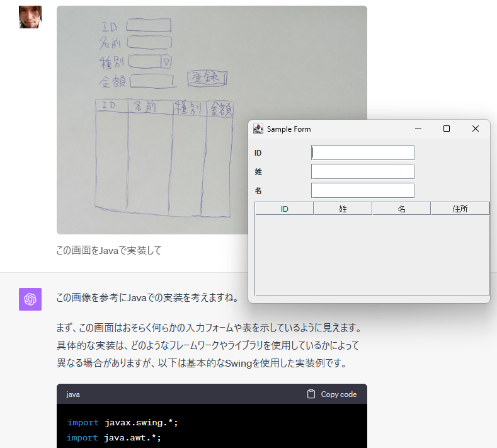
Task: Focus the 名 text field in Sample Form
Action: pos(363,190)
